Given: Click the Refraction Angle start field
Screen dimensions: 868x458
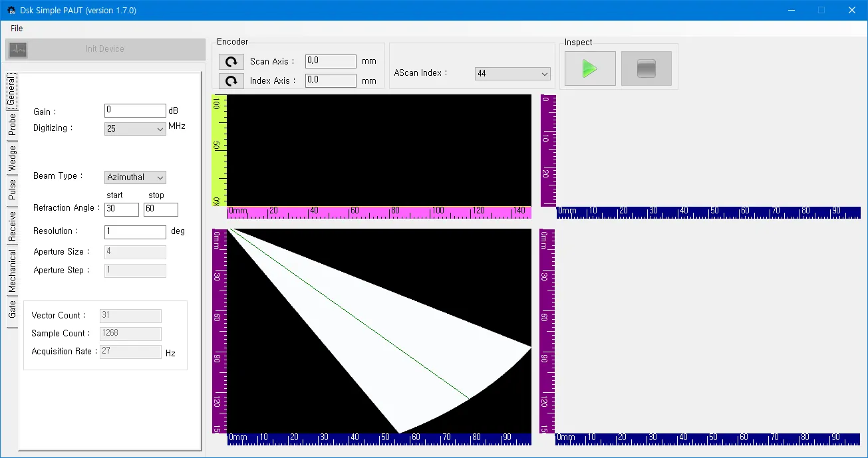Looking at the screenshot, I should tap(121, 209).
